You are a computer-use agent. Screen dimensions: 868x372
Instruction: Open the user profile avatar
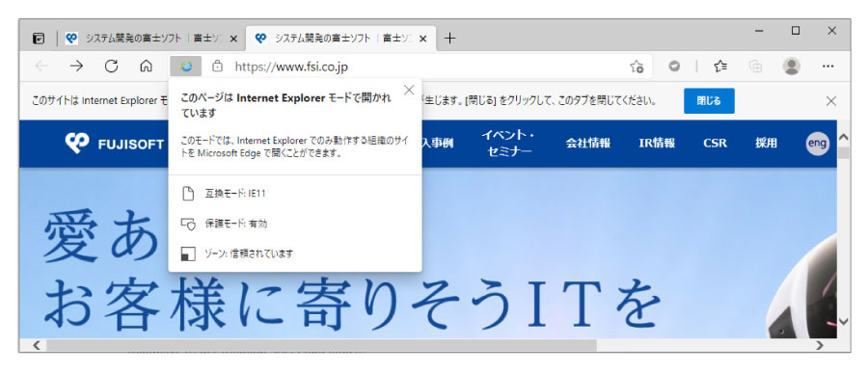click(792, 66)
